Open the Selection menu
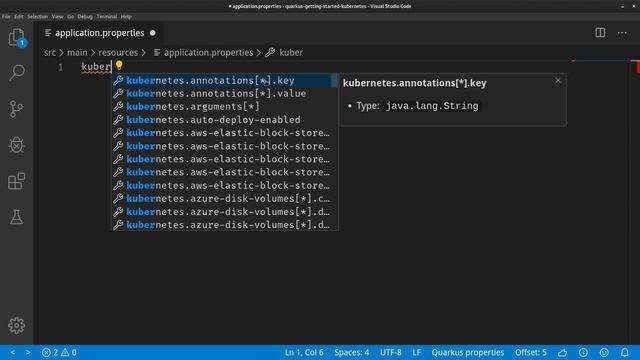 click(x=38, y=17)
